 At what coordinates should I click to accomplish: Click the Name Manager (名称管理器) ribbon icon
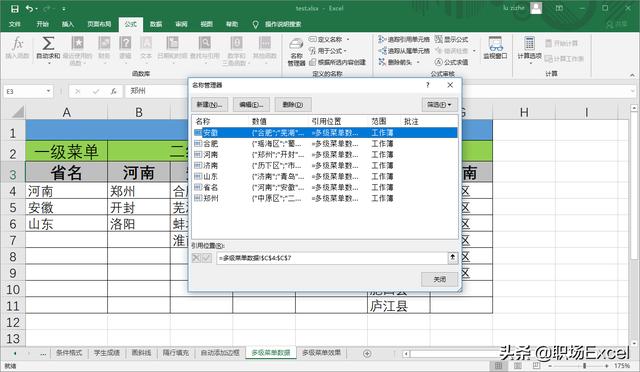(296, 44)
